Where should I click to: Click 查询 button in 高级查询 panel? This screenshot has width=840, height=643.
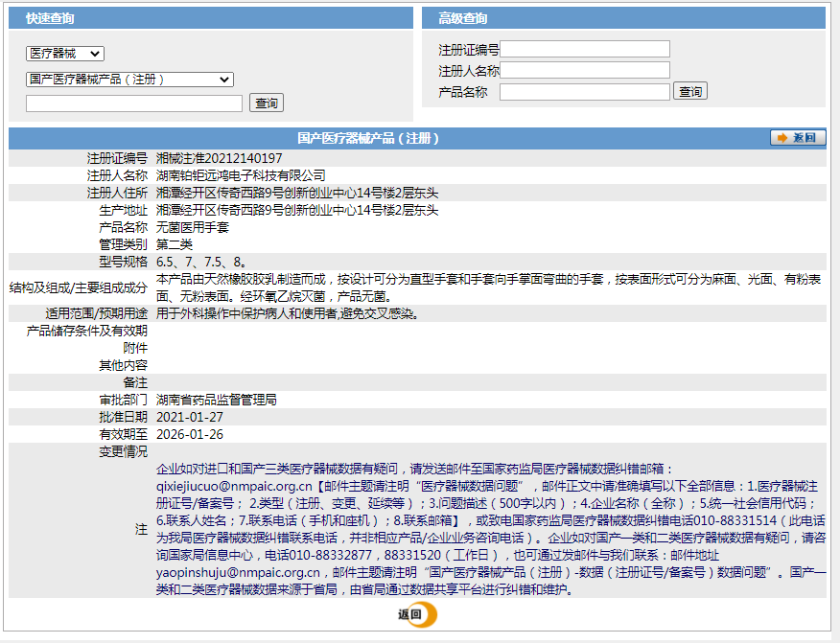pyautogui.click(x=690, y=92)
